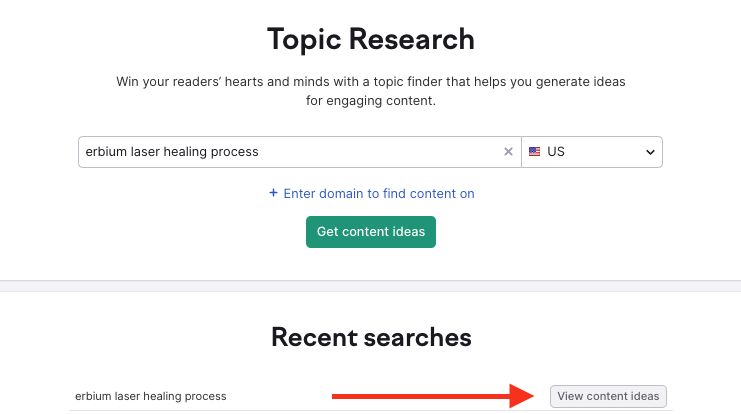Click the text 'for engaging content.'
This screenshot has width=741, height=414.
[371, 101]
